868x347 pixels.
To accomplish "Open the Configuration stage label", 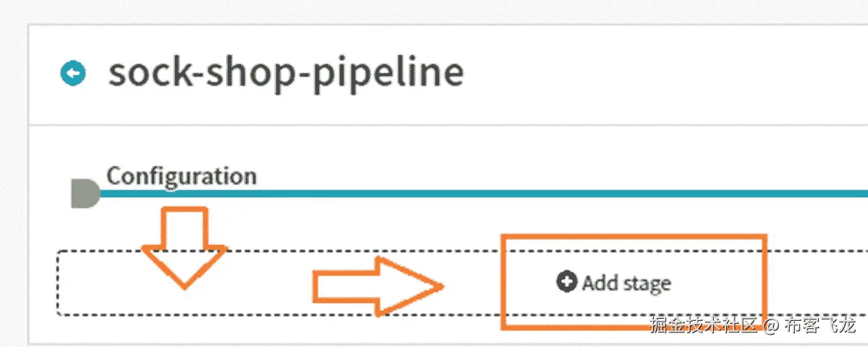I will point(182,176).
